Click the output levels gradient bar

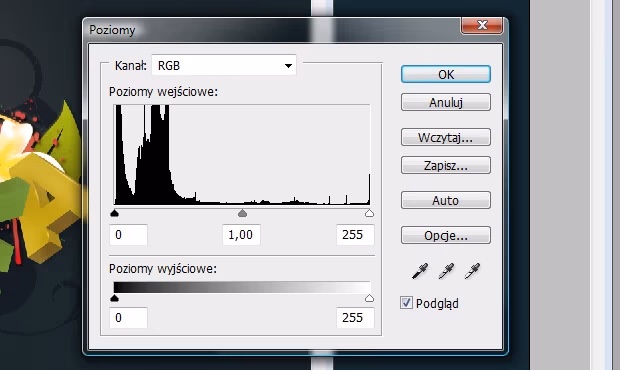point(242,287)
